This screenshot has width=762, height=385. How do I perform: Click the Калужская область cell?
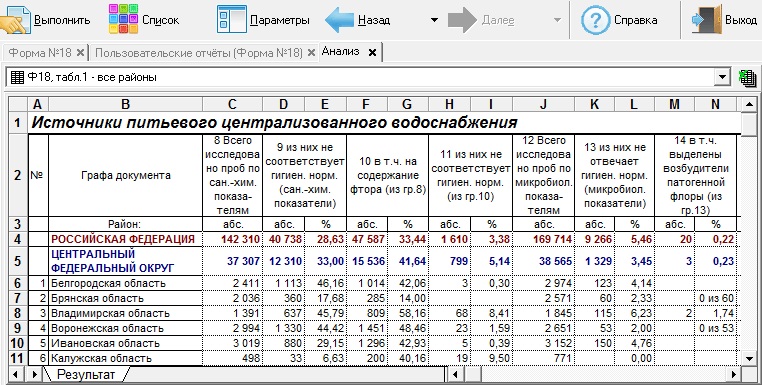coord(125,358)
